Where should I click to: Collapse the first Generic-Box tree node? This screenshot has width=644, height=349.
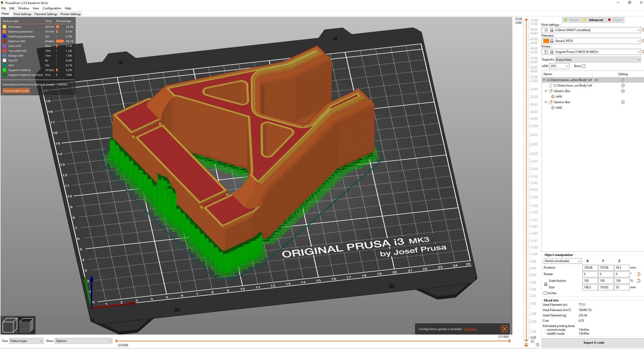coord(546,91)
